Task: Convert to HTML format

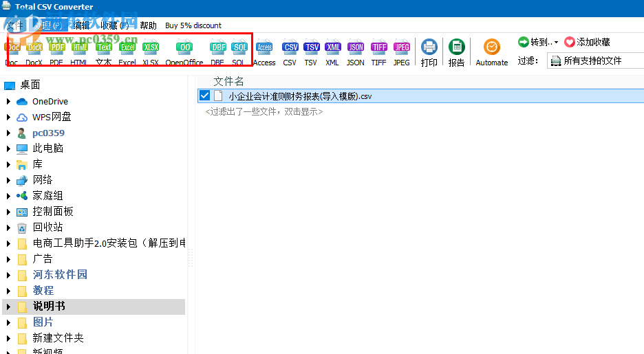Action: click(79, 53)
